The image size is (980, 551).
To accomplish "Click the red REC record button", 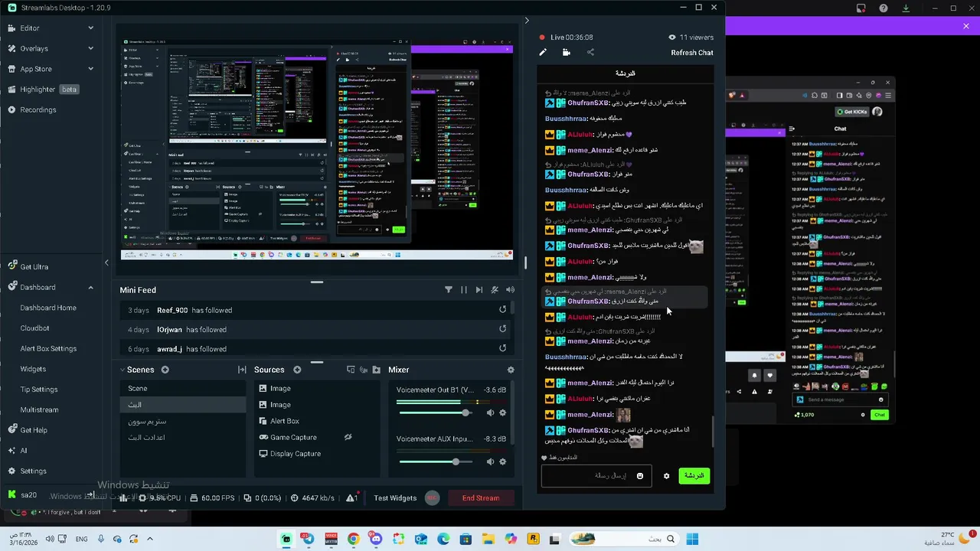I will (x=432, y=498).
